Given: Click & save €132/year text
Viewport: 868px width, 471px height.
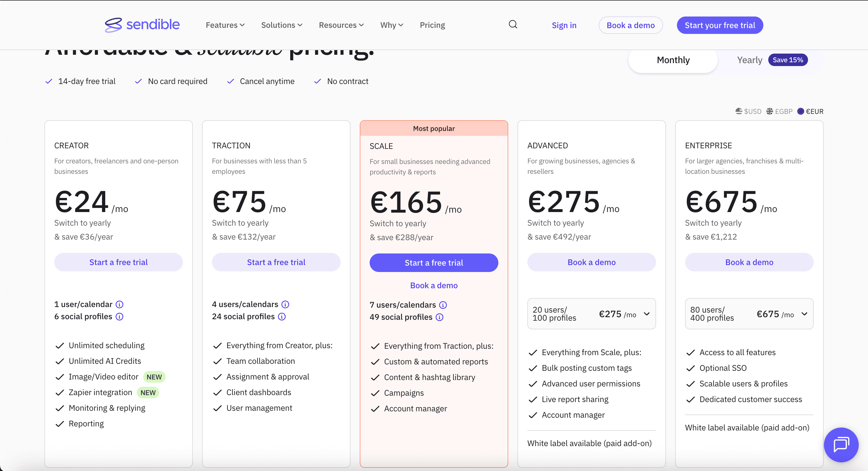Looking at the screenshot, I should (244, 237).
